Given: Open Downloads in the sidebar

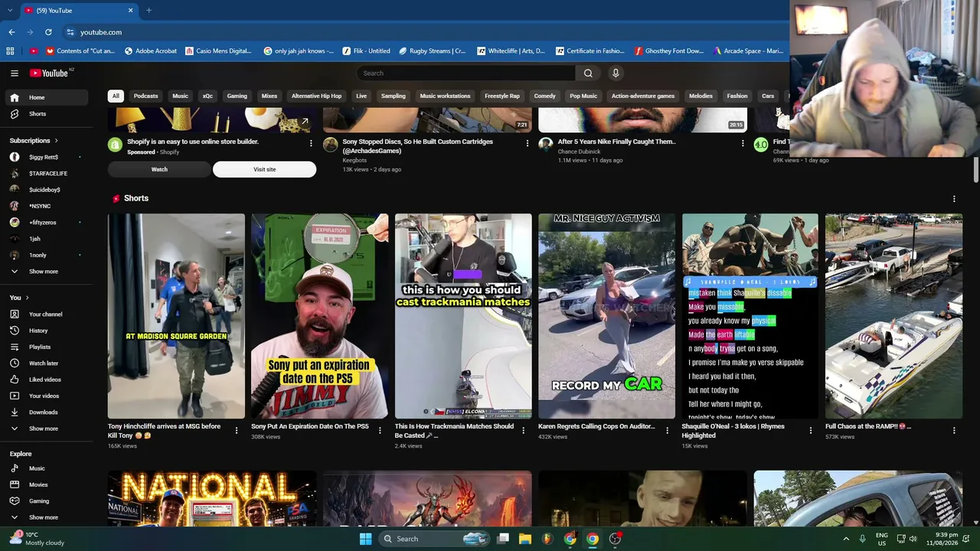Looking at the screenshot, I should point(47,412).
